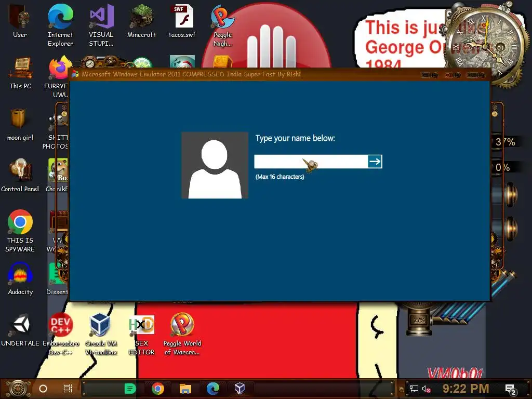Open the User desktop icon
Screen dimensions: 532x399
point(20,20)
